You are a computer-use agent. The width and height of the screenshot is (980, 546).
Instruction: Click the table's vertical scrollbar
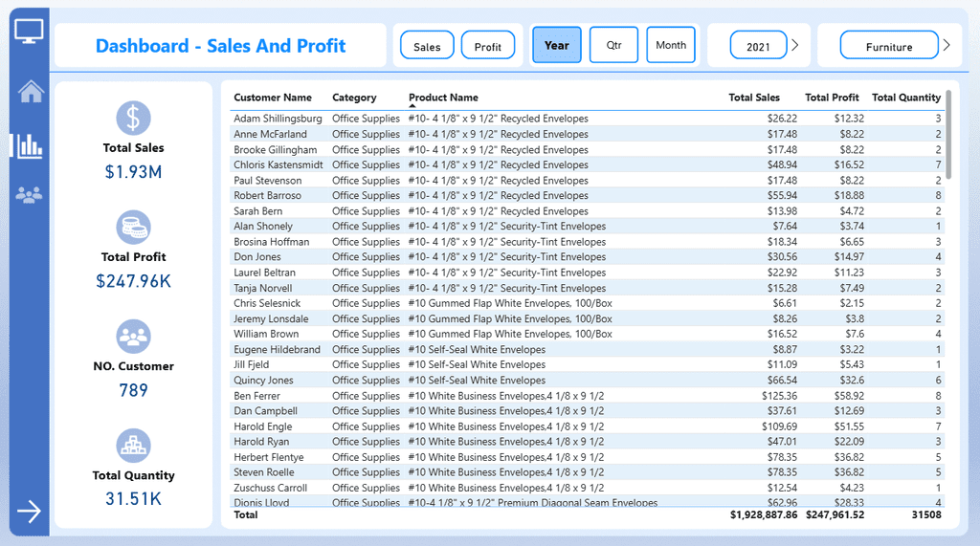948,134
